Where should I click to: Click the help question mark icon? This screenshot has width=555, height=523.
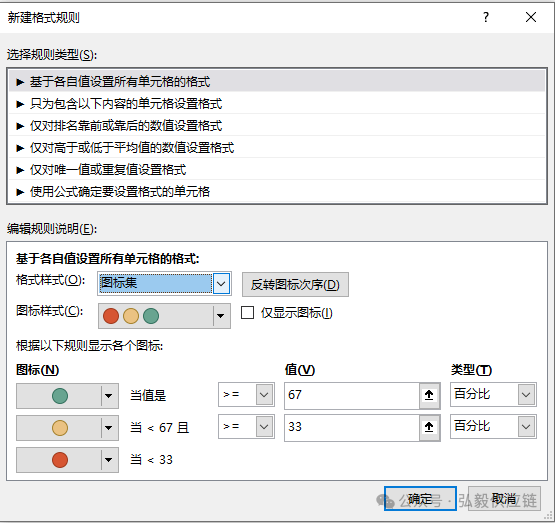point(486,17)
